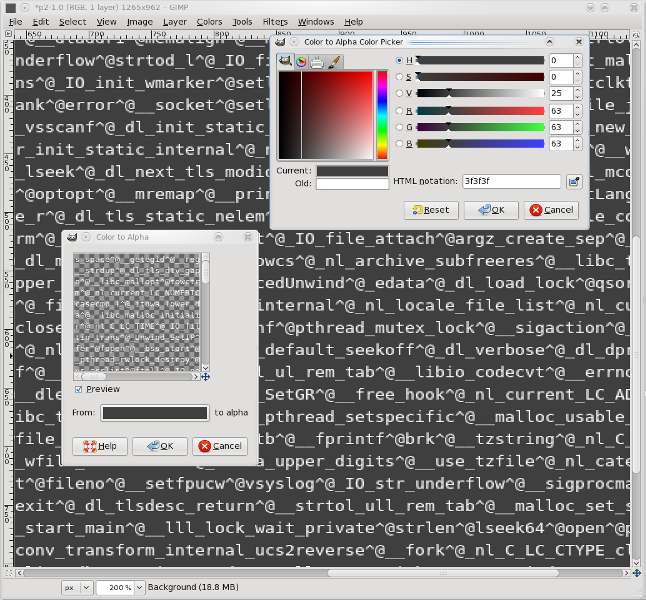Click the GIMP icon in Color to Alpha titlebar
Image resolution: width=646 pixels, height=600 pixels.
point(70,237)
